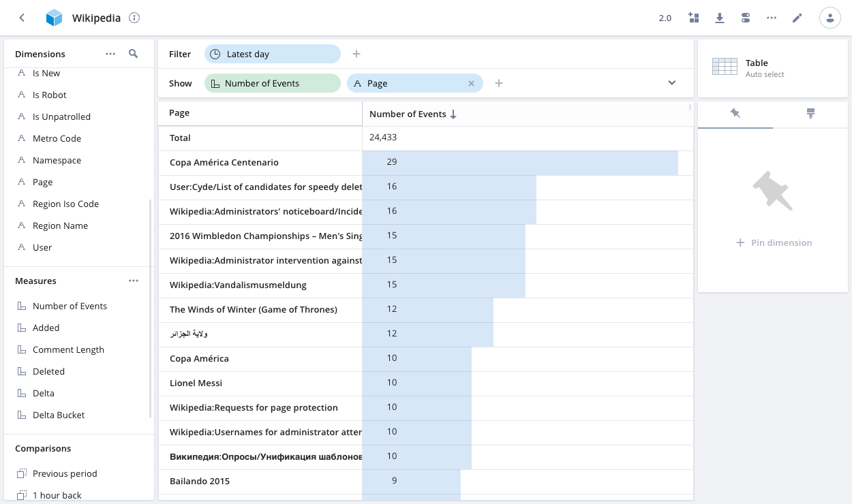The width and height of the screenshot is (852, 504).
Task: Select the Delta measure
Action: coord(79,393)
